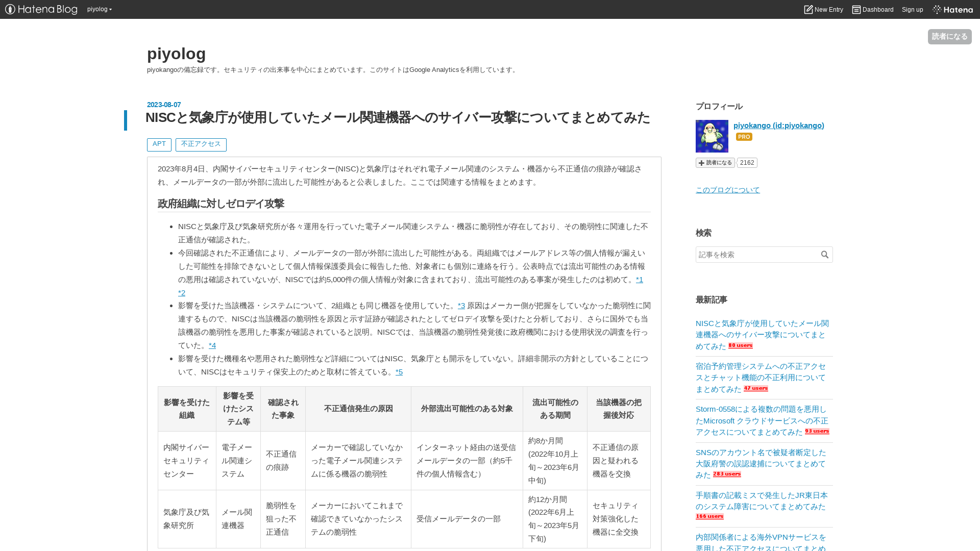Open recent article about NISCと気象庁 in sidebar

click(762, 335)
